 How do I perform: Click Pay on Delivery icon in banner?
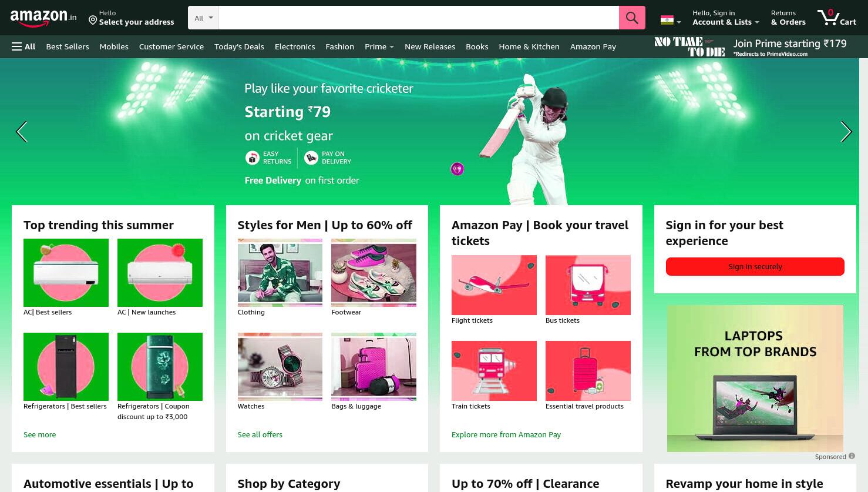[311, 158]
